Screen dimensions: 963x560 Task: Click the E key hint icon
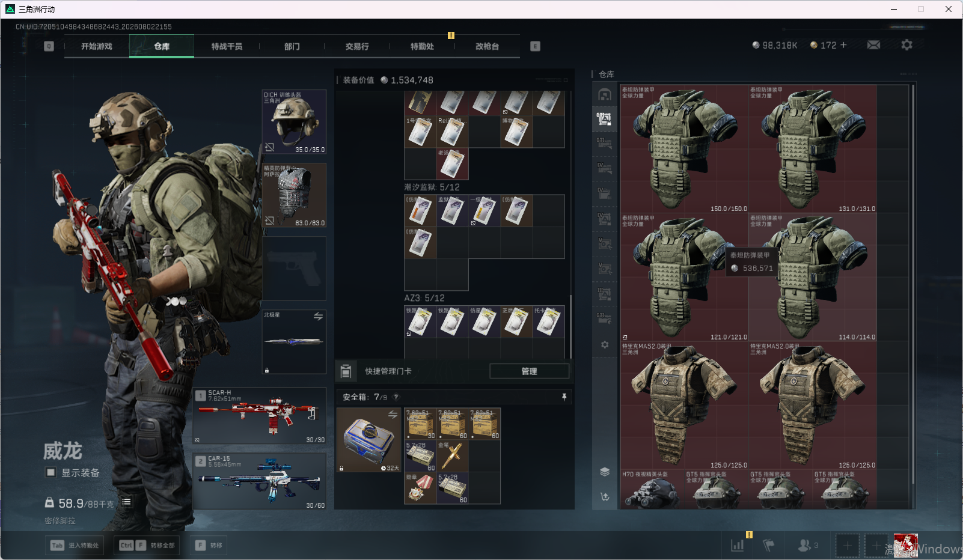click(x=535, y=46)
